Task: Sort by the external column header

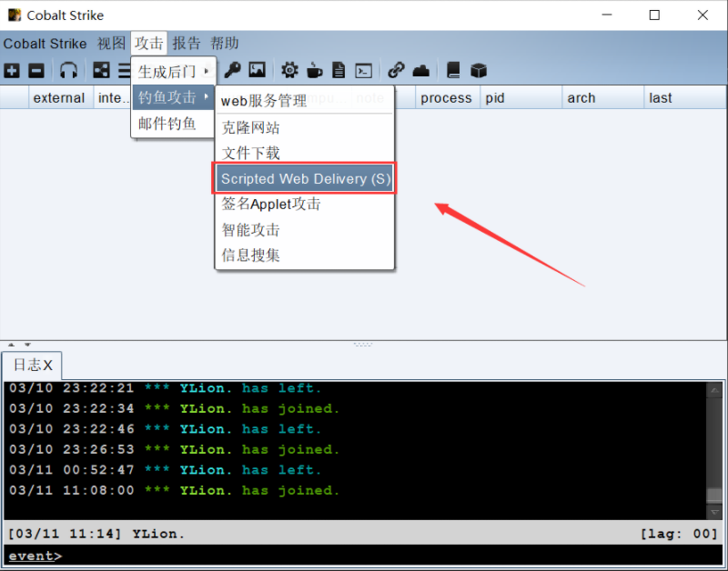Action: [x=61, y=98]
